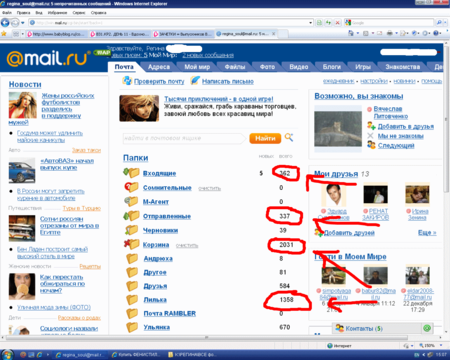Click the Мы не знакомы X icon
Screen dimensions: 450x360
[370, 136]
